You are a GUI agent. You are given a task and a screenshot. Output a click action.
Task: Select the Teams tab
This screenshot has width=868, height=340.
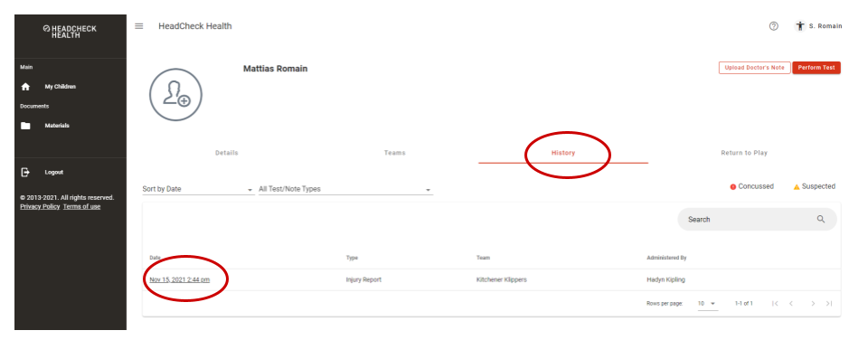[395, 153]
